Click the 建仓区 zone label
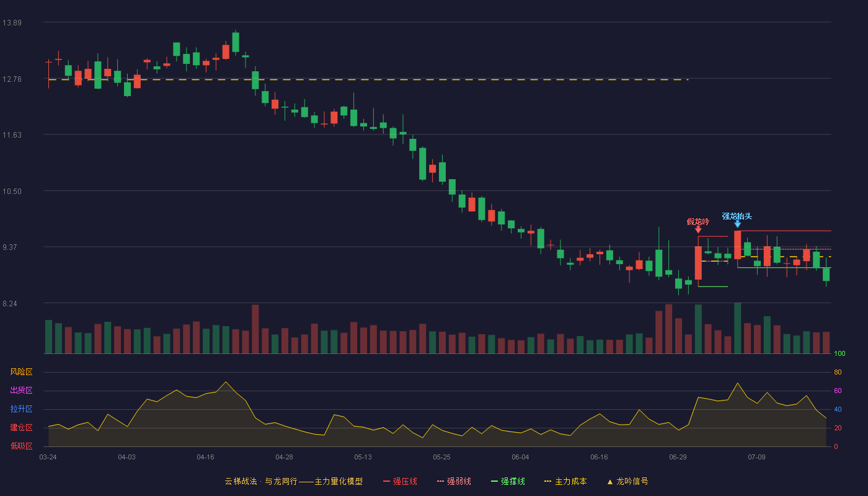The width and height of the screenshot is (868, 496). (21, 428)
